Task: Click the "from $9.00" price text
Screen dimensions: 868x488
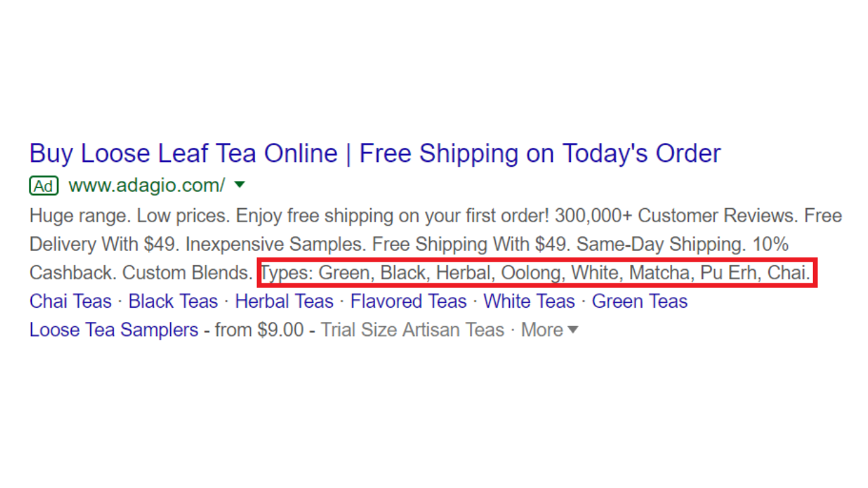Action: point(259,330)
